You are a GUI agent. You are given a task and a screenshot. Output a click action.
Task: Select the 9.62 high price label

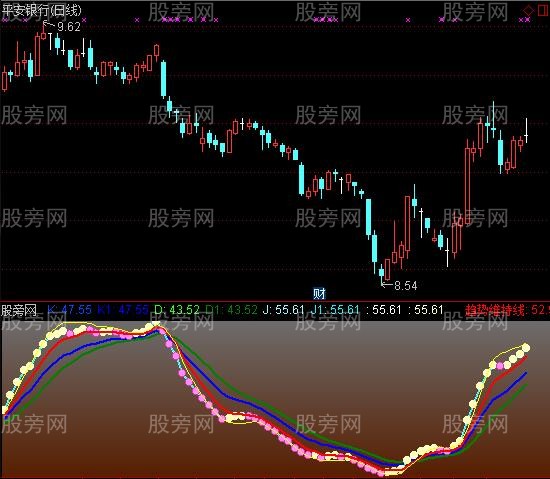69,27
